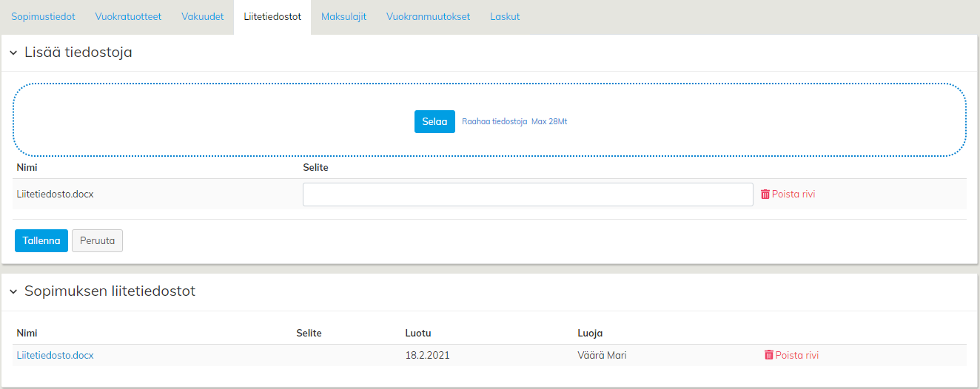The width and height of the screenshot is (980, 389).
Task: Click trash icon in Väärä Mari row
Action: point(769,355)
